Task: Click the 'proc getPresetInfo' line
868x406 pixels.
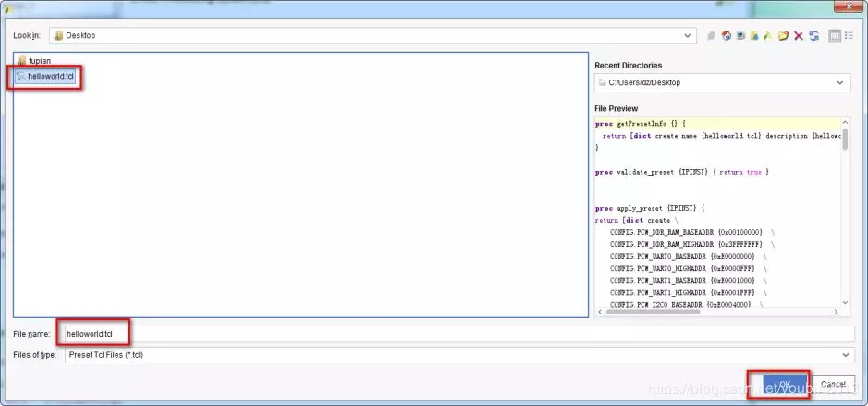Action: [641, 124]
